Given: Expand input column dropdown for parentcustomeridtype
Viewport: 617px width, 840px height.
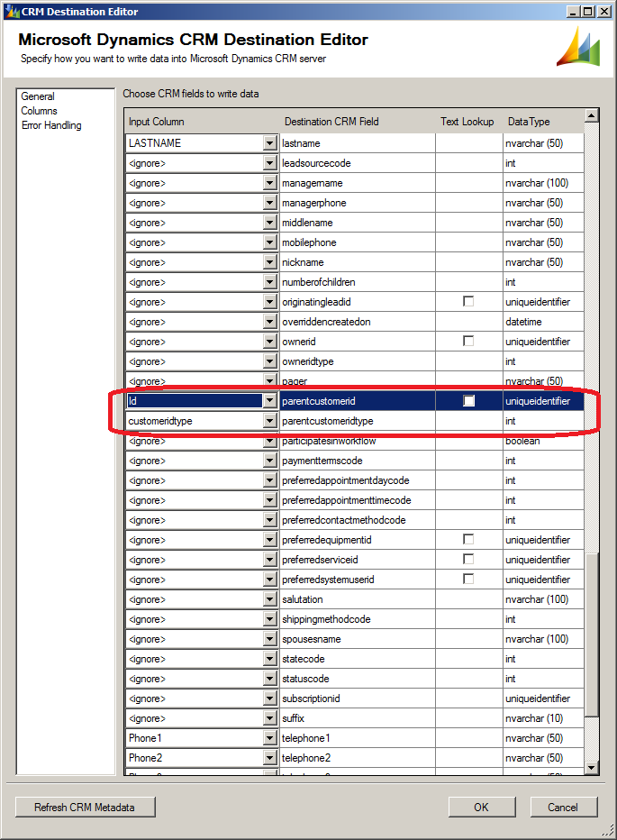Looking at the screenshot, I should pyautogui.click(x=270, y=421).
